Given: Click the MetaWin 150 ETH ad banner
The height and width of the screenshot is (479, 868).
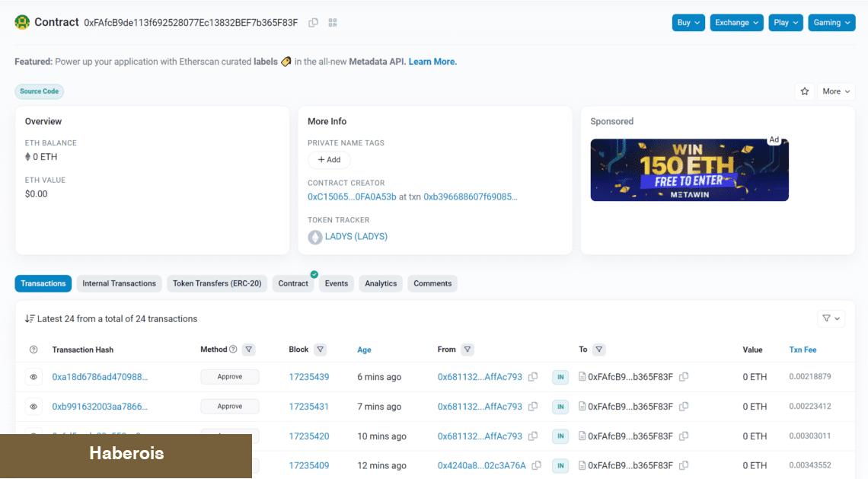Looking at the screenshot, I should tap(689, 170).
